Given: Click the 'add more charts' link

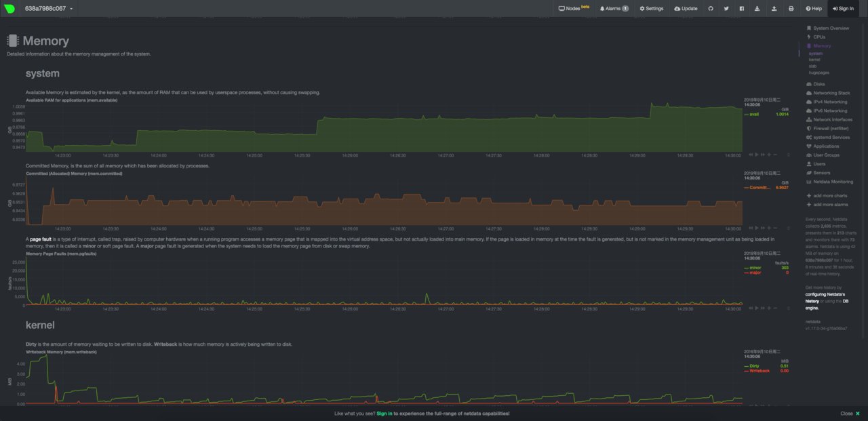Looking at the screenshot, I should [827, 195].
